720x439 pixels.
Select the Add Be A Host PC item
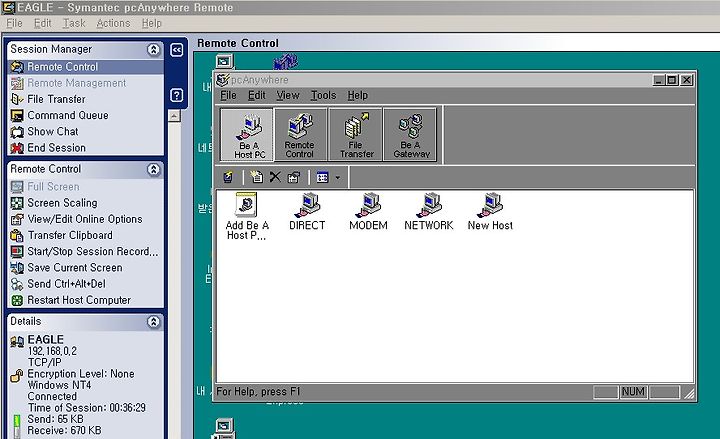click(x=247, y=216)
